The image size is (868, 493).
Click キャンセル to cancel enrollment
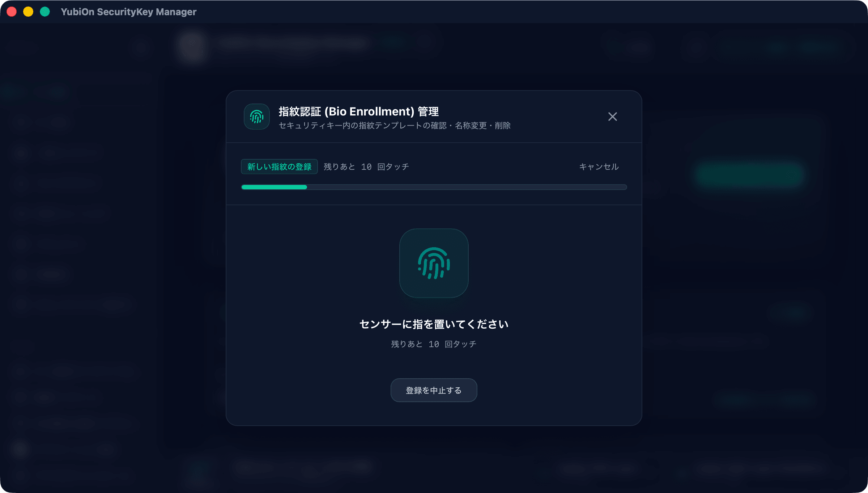599,167
